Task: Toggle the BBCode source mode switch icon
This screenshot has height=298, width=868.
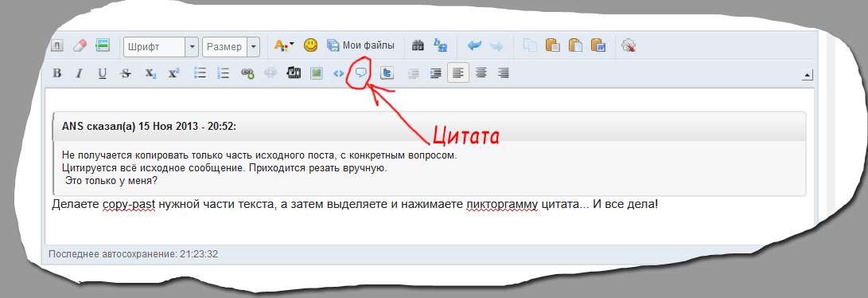Action: [x=57, y=46]
